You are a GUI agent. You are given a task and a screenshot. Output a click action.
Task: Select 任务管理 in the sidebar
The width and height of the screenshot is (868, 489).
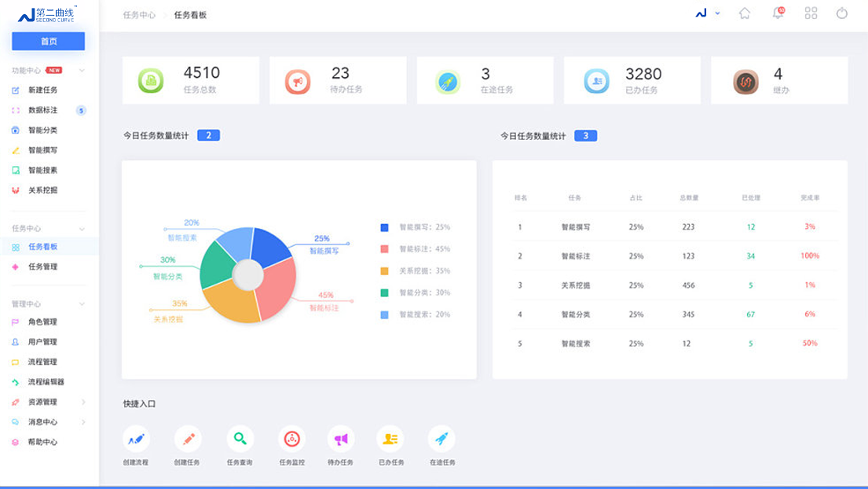42,267
